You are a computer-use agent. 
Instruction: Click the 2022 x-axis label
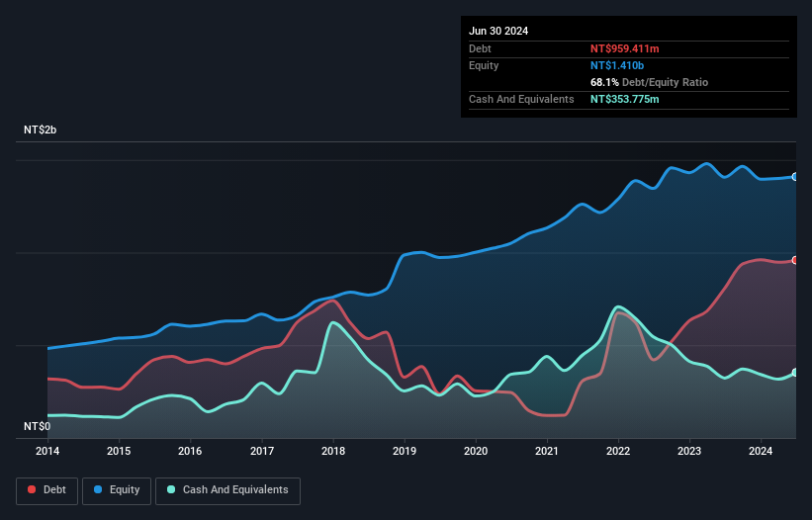coord(618,451)
